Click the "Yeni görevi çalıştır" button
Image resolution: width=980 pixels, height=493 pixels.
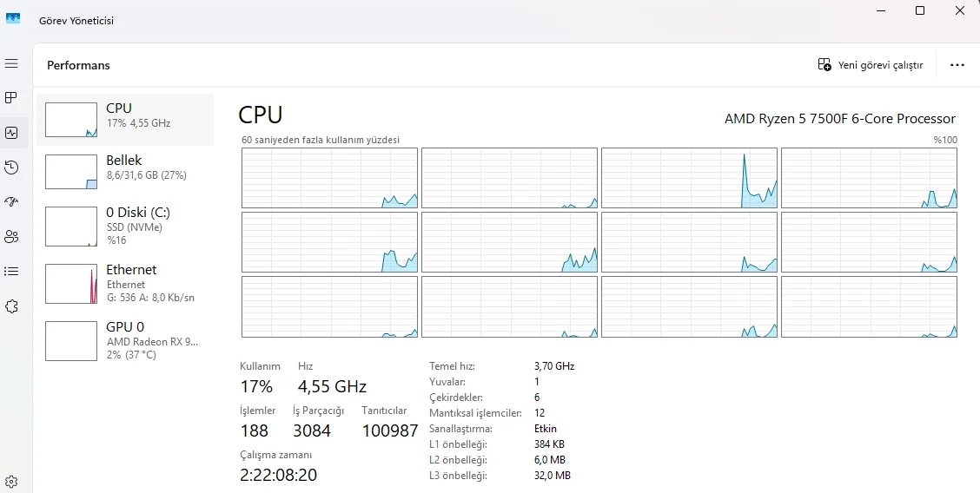[x=871, y=65]
